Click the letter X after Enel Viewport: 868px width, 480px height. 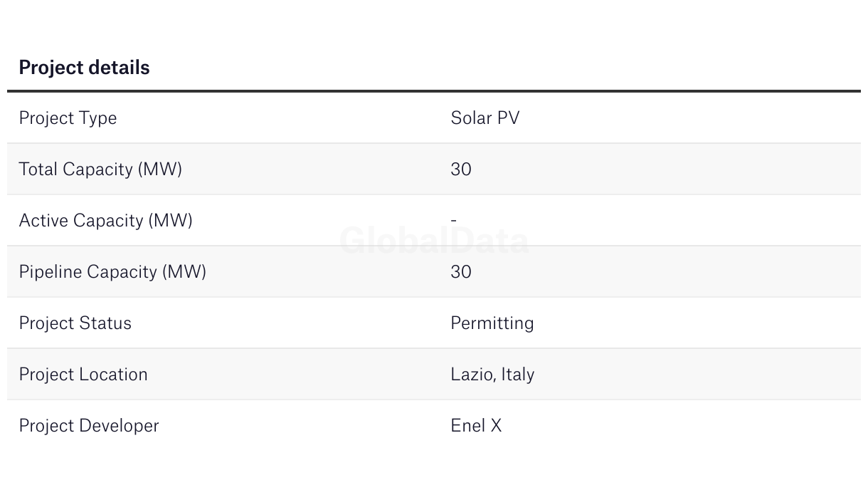[495, 425]
